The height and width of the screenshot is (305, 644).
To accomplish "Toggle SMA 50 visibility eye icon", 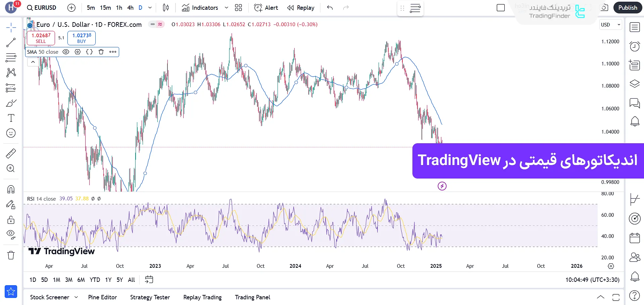I will [66, 52].
